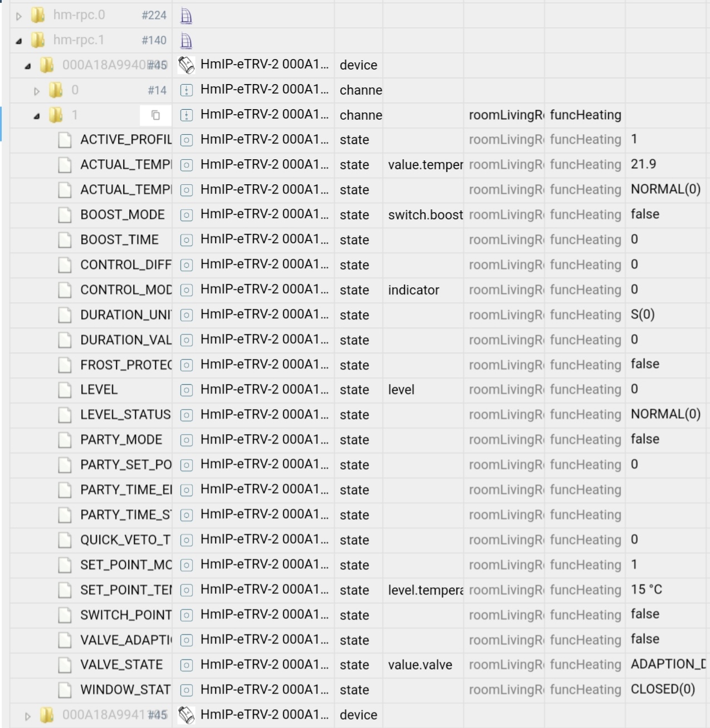Click the state icon for QUICK_VETO_T row
The height and width of the screenshot is (728, 710).
click(x=187, y=540)
